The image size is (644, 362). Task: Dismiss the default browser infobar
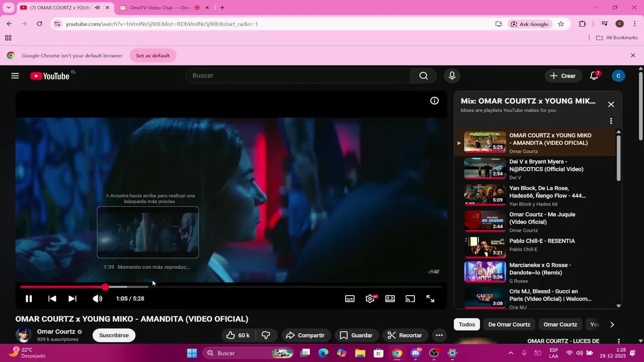[x=633, y=55]
